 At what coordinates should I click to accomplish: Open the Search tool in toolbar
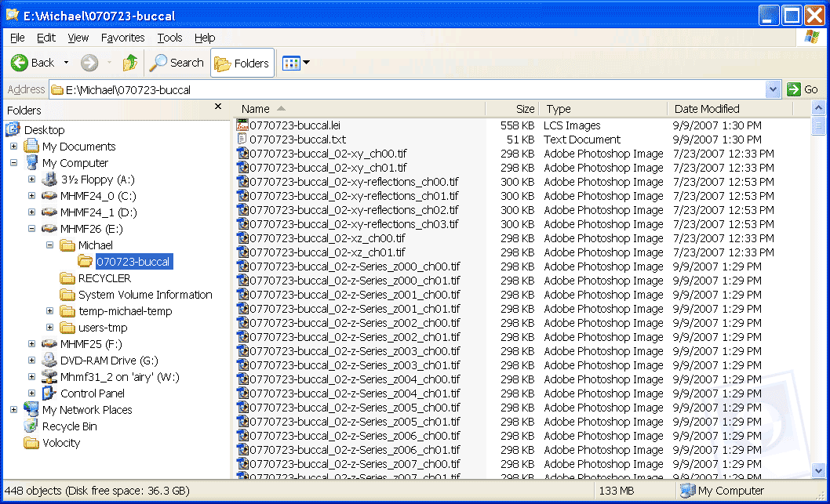177,63
